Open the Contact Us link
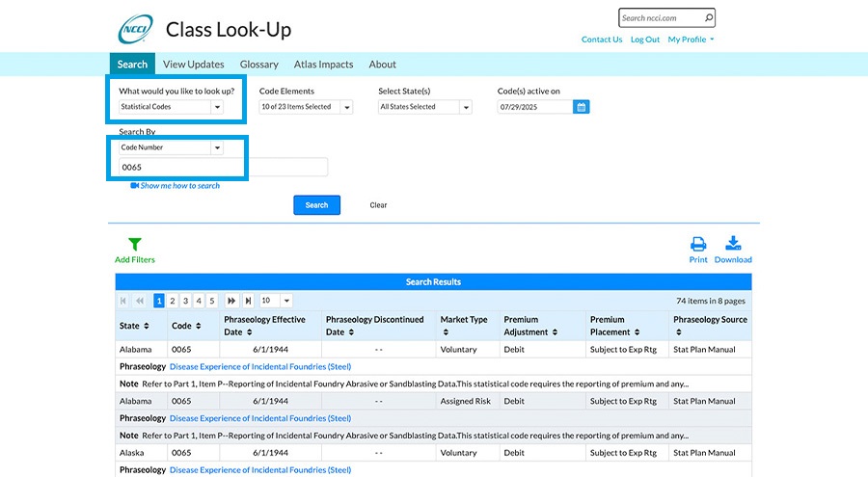The image size is (868, 477). click(x=602, y=40)
